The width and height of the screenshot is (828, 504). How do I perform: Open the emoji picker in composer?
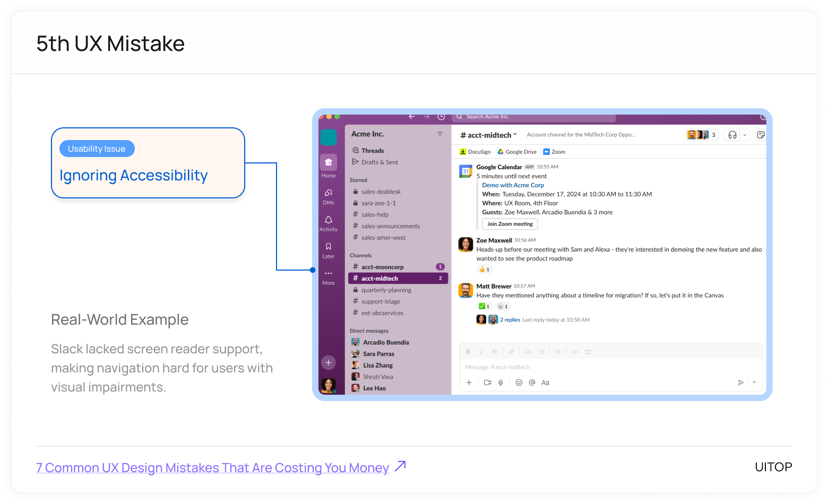(x=519, y=383)
